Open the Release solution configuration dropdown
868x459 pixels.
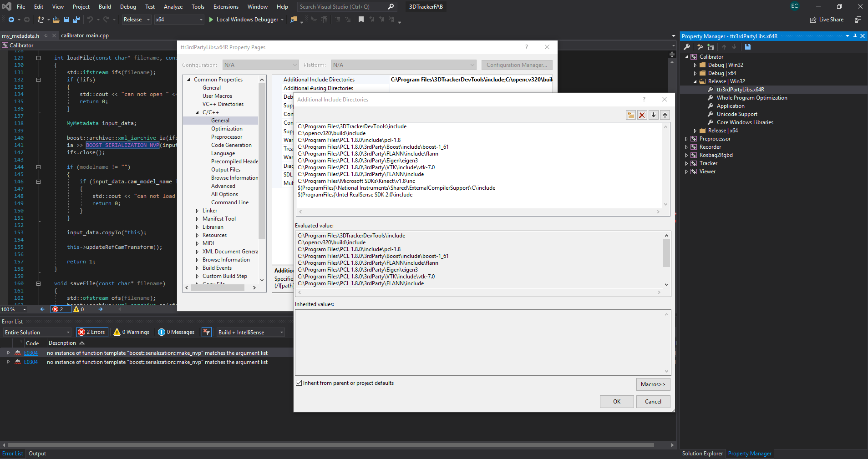pos(136,20)
